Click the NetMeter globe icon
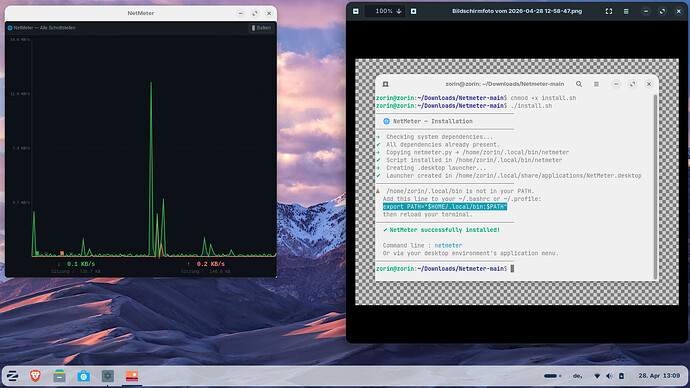Screen dimensions: 690x388 (10, 28)
